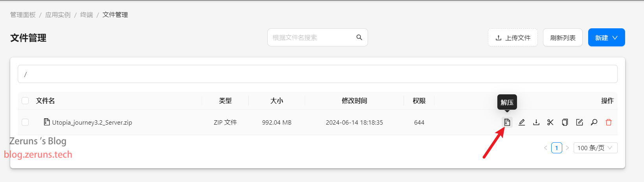Click the 644 permission value
The width and height of the screenshot is (644, 182).
[419, 122]
